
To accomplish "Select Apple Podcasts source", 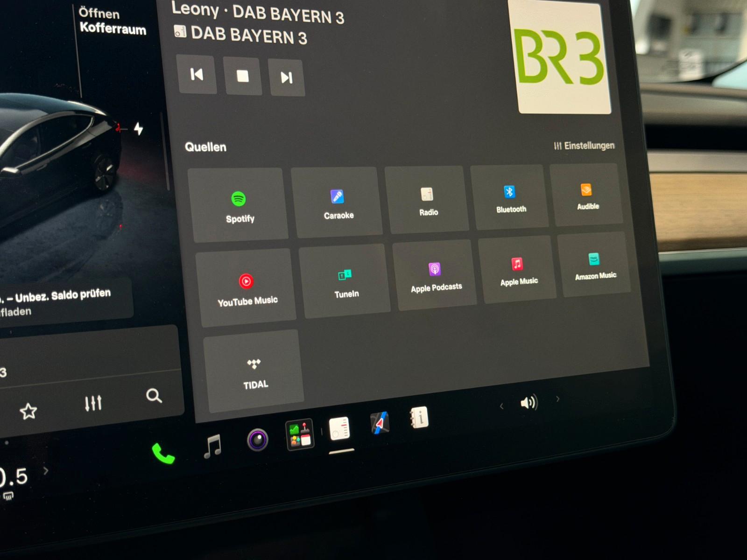I will coord(435,275).
